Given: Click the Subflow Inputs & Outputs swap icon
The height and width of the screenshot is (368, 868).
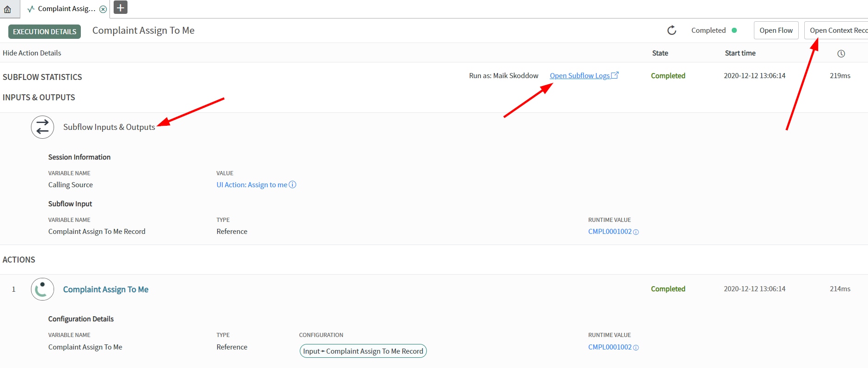Looking at the screenshot, I should tap(42, 127).
